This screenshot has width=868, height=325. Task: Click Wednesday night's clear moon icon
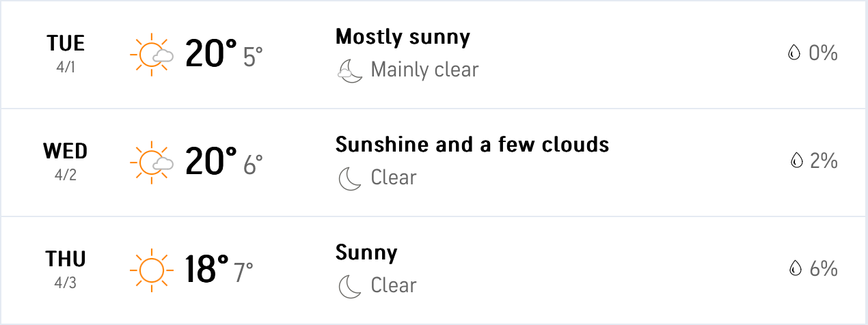click(x=349, y=179)
